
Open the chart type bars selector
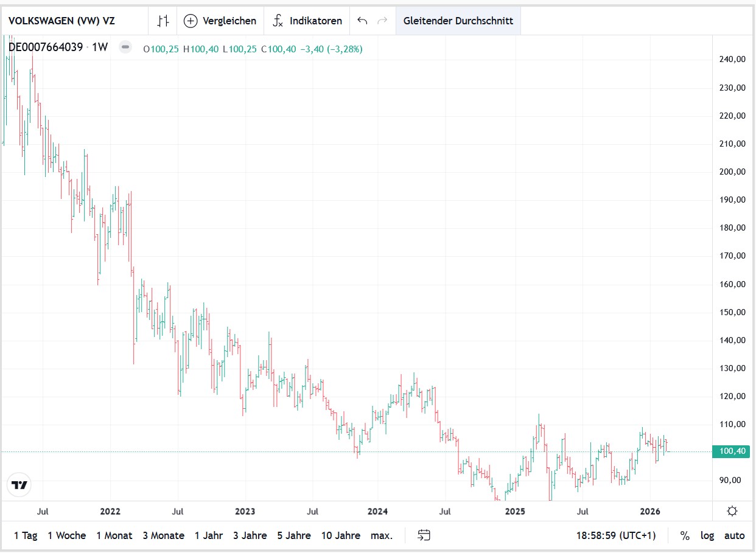tap(163, 21)
